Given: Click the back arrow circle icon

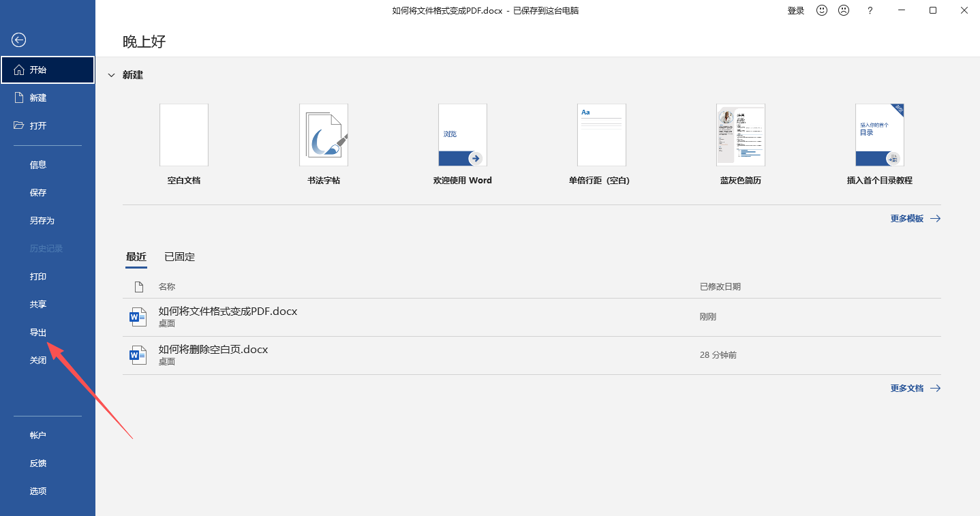Looking at the screenshot, I should click(x=19, y=40).
